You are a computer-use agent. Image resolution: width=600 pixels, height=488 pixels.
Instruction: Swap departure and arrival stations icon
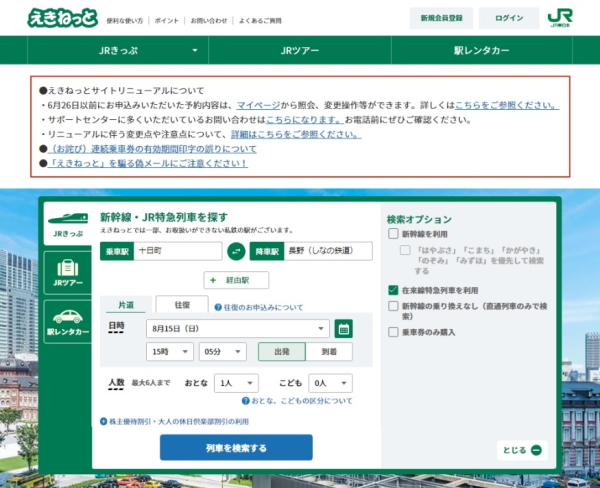tap(236, 251)
